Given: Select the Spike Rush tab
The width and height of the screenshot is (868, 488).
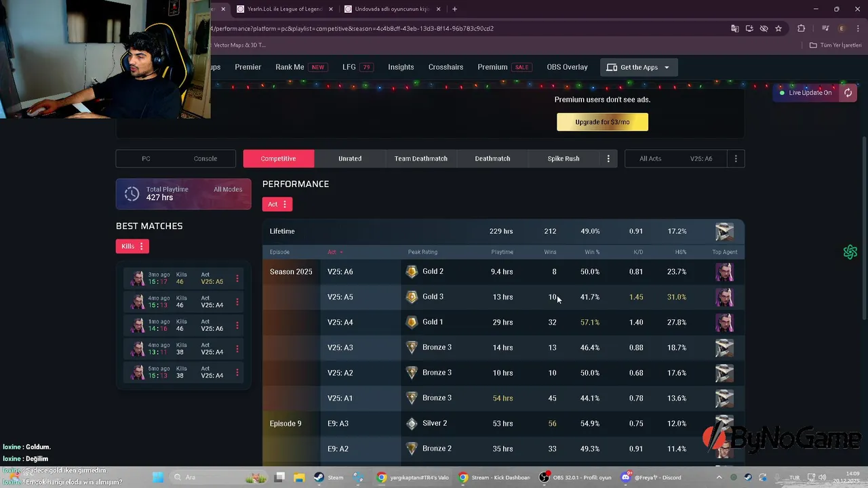Looking at the screenshot, I should 564,159.
